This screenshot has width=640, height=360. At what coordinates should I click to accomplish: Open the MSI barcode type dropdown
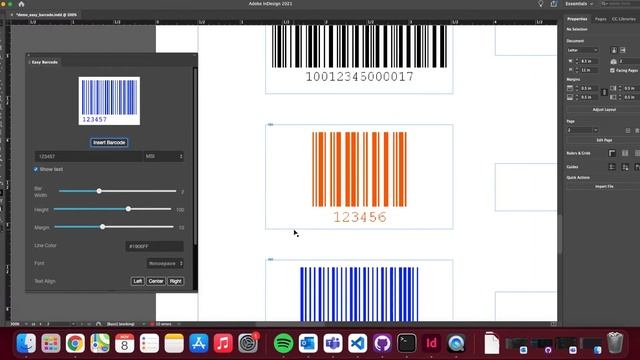pyautogui.click(x=163, y=156)
